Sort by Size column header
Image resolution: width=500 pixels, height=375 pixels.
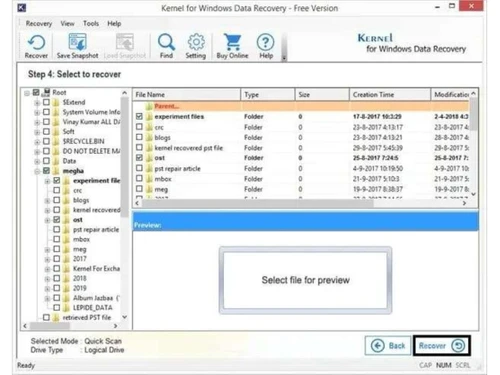pyautogui.click(x=322, y=95)
